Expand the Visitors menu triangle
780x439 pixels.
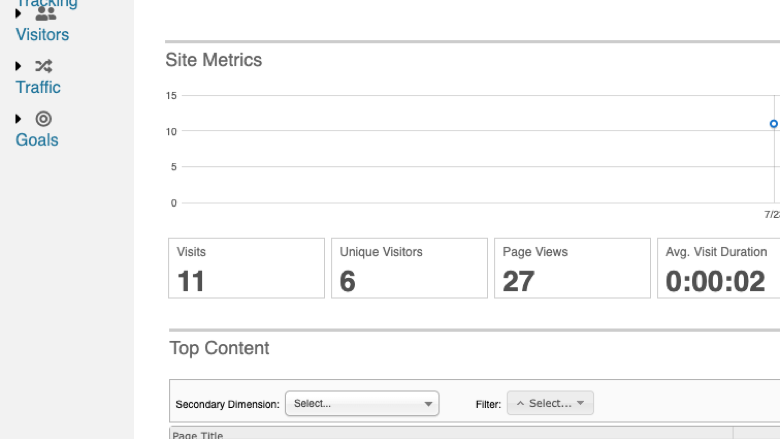[x=18, y=13]
